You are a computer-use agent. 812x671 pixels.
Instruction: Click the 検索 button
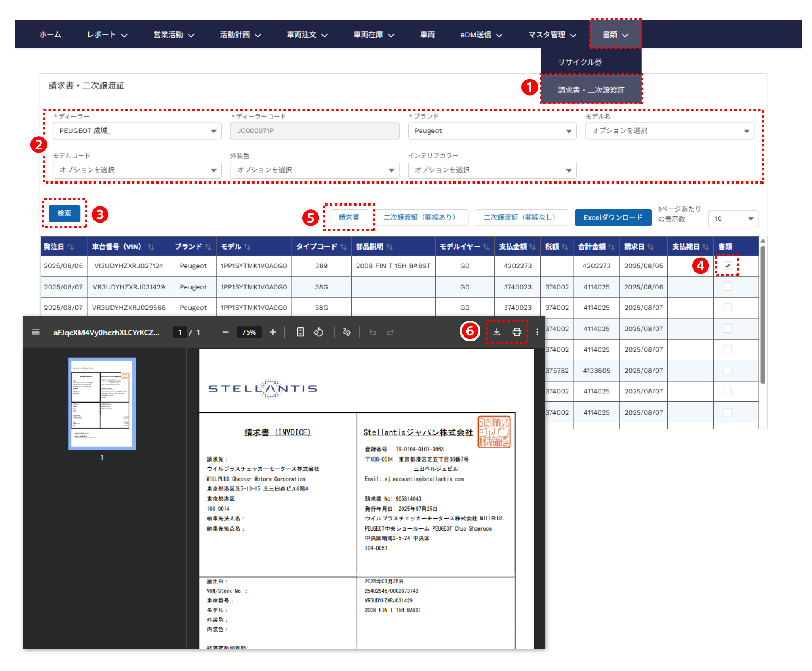tap(64, 213)
